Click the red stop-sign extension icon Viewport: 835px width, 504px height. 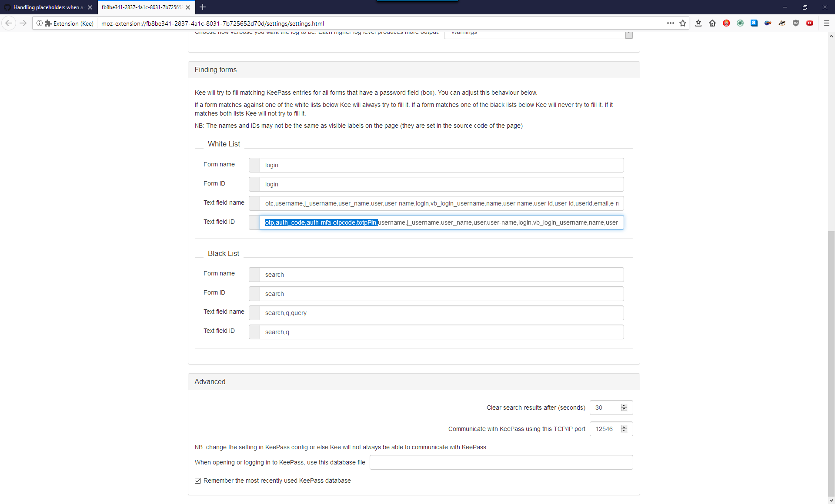point(726,23)
